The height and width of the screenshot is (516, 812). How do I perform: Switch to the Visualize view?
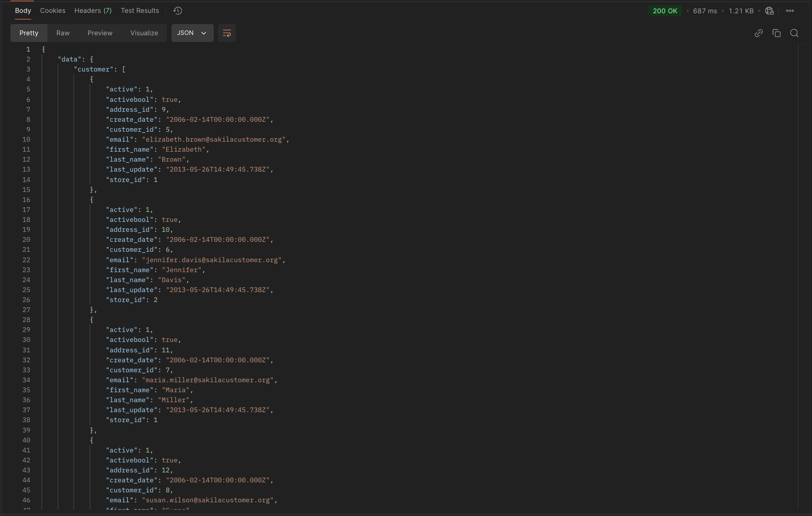pos(144,33)
